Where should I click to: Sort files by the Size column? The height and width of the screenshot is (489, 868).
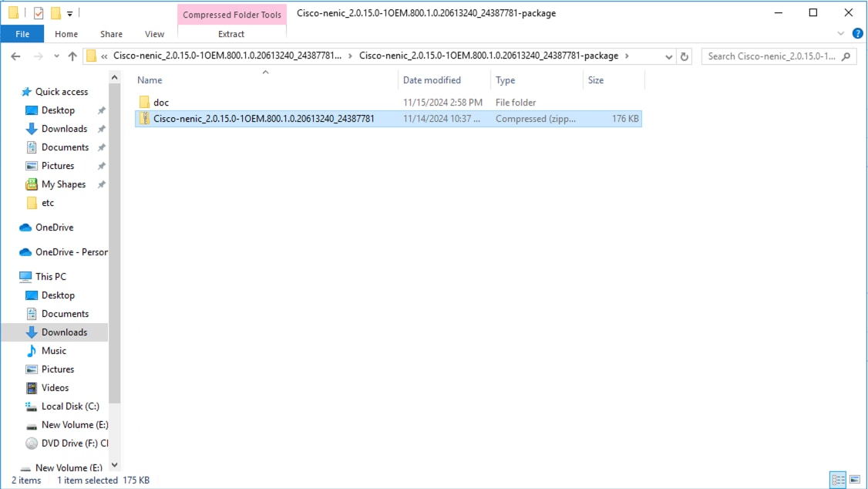[x=596, y=80]
